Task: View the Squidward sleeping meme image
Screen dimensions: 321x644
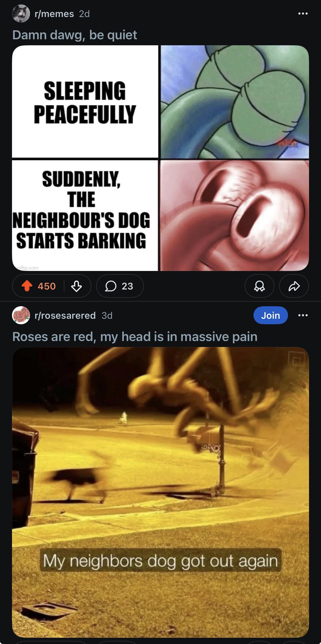Action: pyautogui.click(x=160, y=158)
